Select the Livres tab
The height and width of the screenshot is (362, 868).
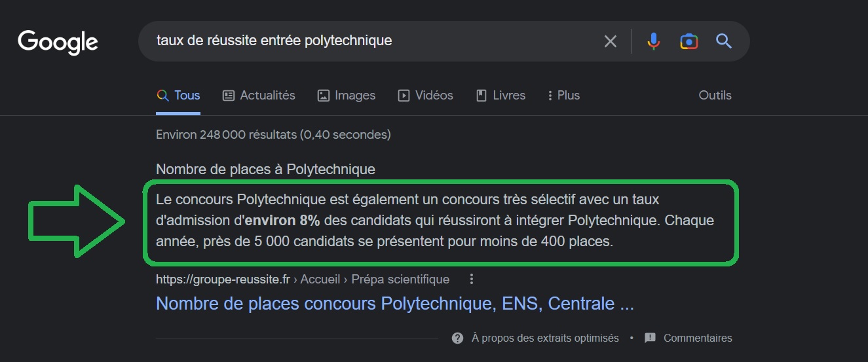pos(500,96)
